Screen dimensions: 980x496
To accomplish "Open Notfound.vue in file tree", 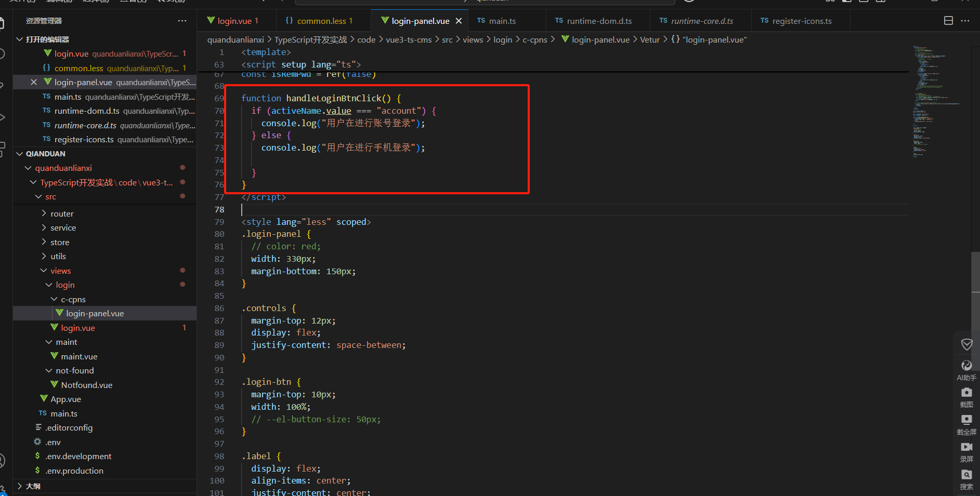I will coord(104,385).
